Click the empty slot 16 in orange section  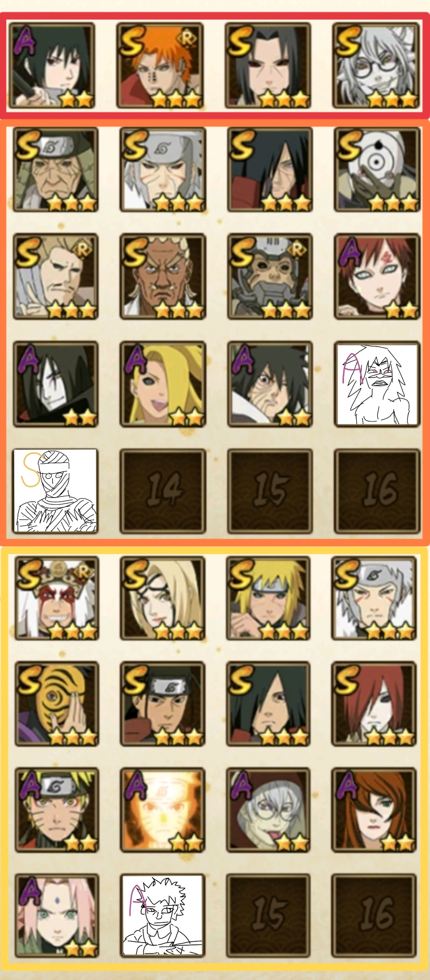pyautogui.click(x=377, y=491)
